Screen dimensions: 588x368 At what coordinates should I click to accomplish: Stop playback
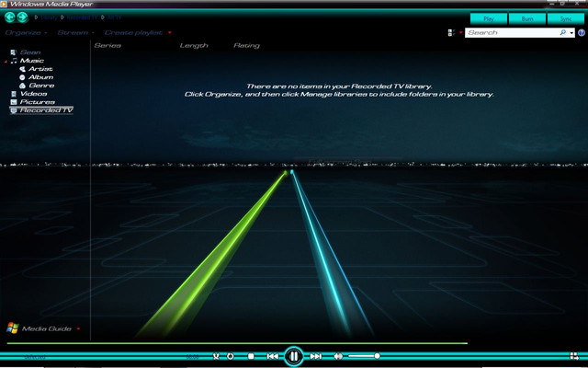[x=251, y=356]
